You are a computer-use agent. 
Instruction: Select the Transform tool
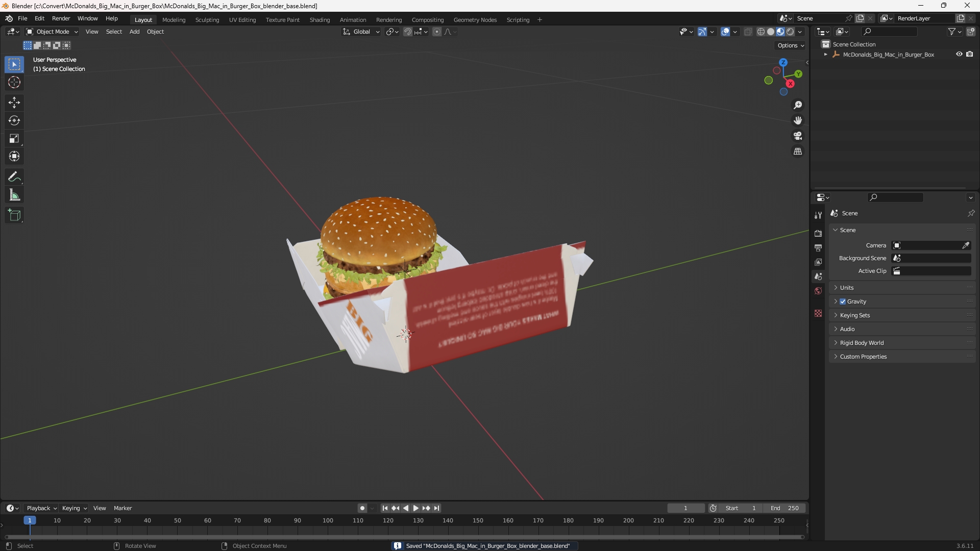pyautogui.click(x=14, y=156)
